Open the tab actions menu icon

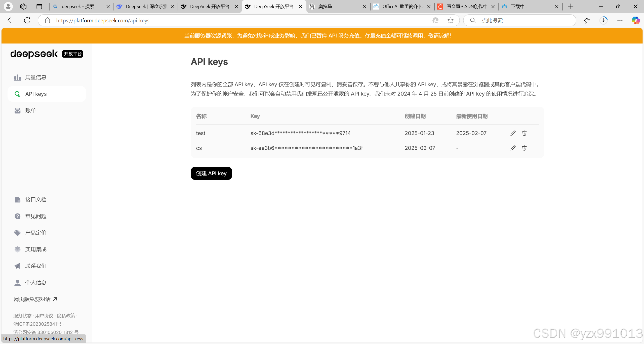point(39,7)
